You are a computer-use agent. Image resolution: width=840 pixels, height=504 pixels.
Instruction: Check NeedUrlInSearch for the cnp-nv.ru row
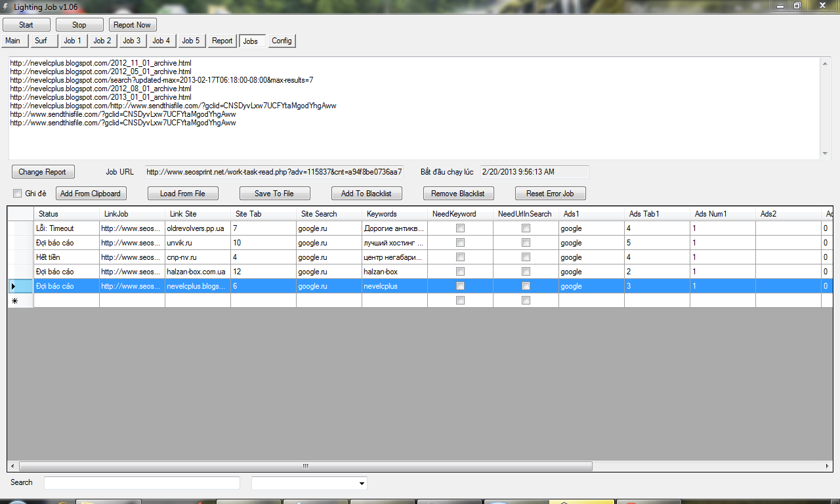(x=526, y=257)
